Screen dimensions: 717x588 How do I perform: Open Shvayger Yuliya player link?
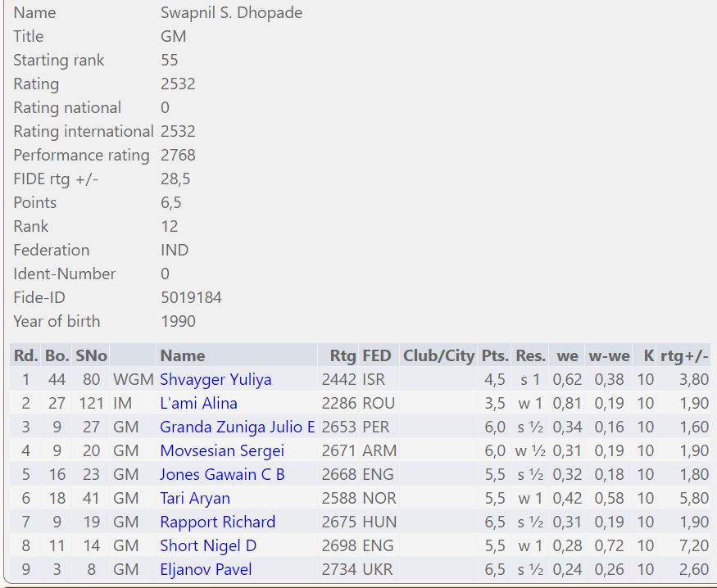click(x=216, y=380)
